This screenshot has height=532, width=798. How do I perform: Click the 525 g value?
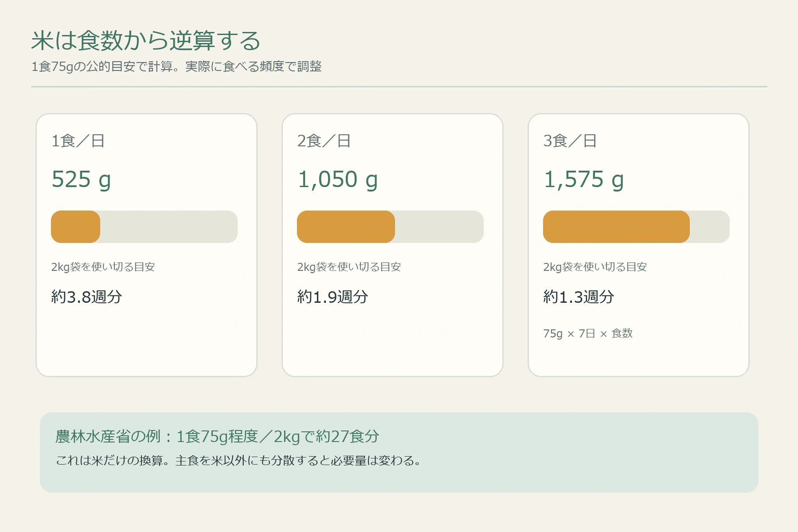click(x=81, y=180)
